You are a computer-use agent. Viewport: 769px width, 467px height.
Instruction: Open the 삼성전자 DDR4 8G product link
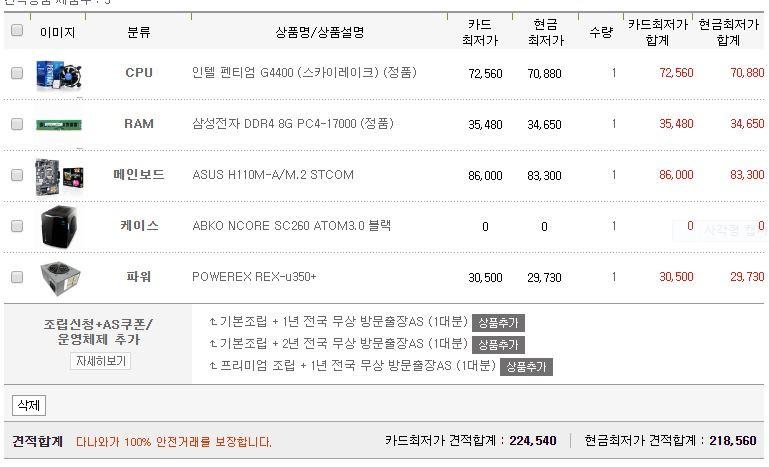(292, 124)
